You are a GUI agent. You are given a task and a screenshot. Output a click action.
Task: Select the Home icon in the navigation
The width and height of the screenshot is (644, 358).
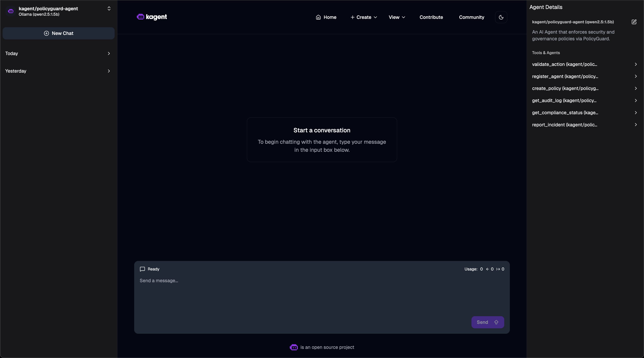coord(318,17)
